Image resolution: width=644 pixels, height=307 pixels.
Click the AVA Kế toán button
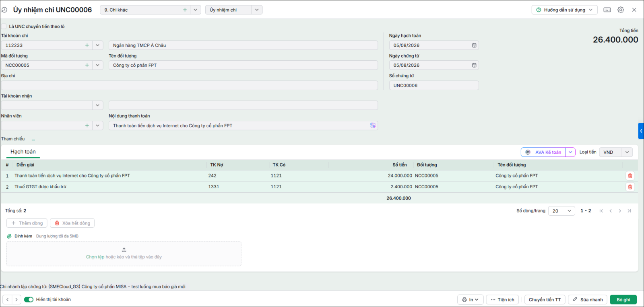[x=543, y=152]
